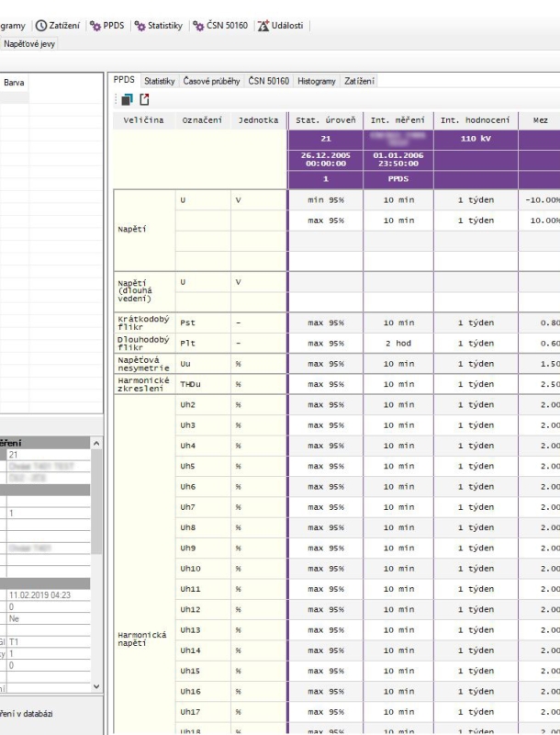Select the Napěťová nesymetrie row
The image size is (560, 735).
(144, 364)
